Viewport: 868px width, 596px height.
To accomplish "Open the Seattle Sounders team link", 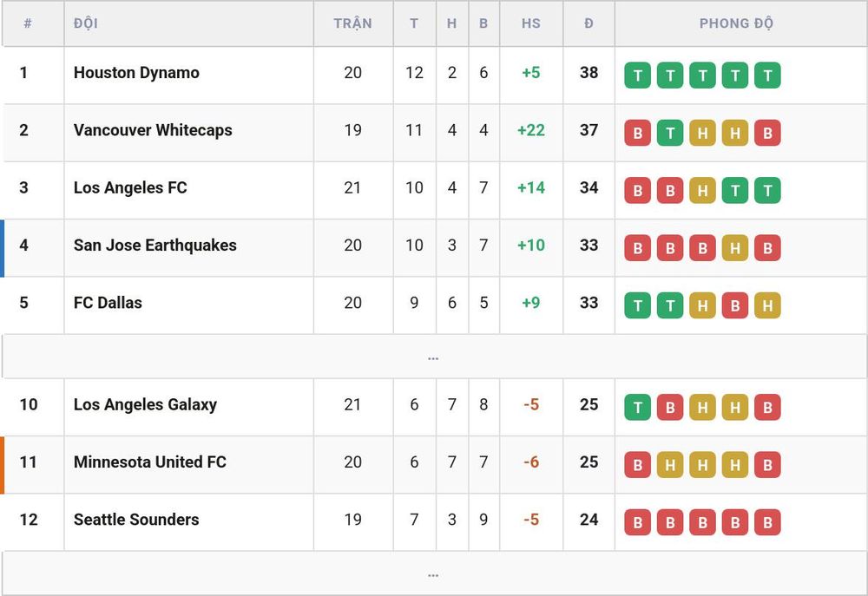I will click(136, 520).
